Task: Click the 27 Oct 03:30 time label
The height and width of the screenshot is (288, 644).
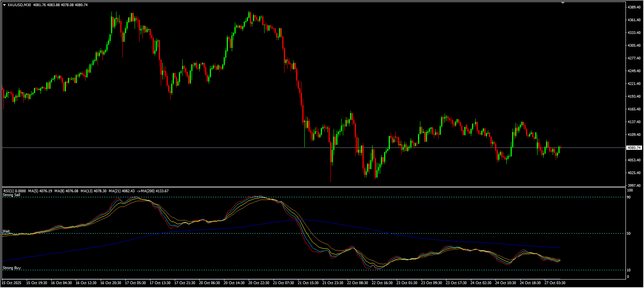Action: (555, 283)
